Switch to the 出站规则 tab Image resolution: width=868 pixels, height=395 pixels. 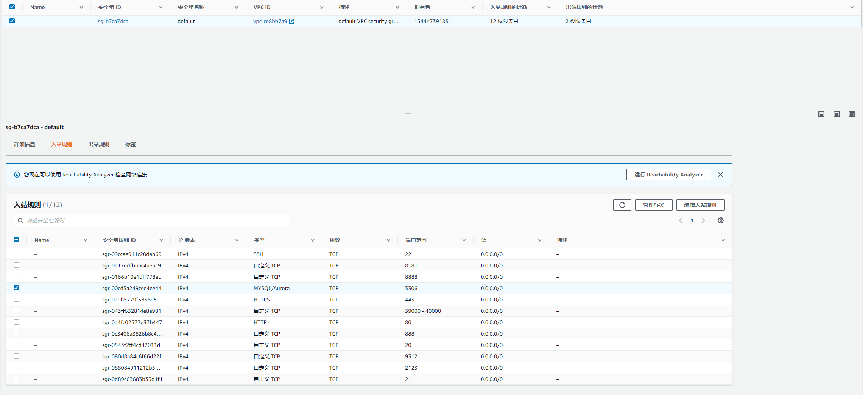(99, 144)
